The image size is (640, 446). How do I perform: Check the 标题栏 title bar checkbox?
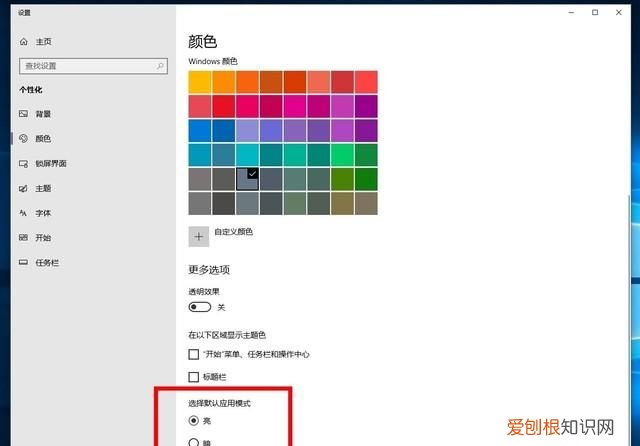[x=194, y=377]
